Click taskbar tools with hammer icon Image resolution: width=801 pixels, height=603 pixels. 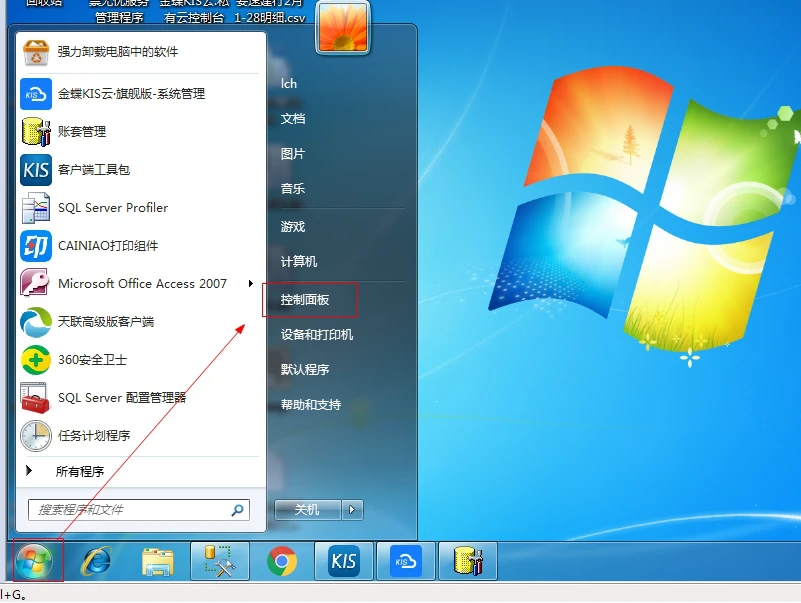tap(220, 561)
